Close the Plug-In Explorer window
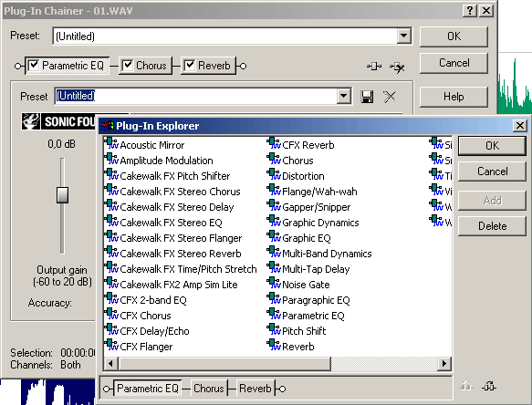This screenshot has width=532, height=405. [x=520, y=126]
